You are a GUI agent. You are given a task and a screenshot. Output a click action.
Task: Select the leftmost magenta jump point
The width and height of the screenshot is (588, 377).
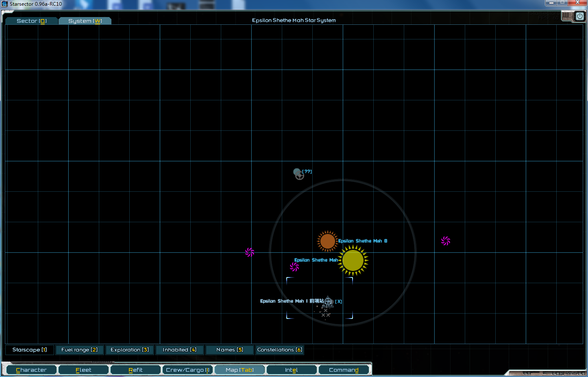click(250, 252)
